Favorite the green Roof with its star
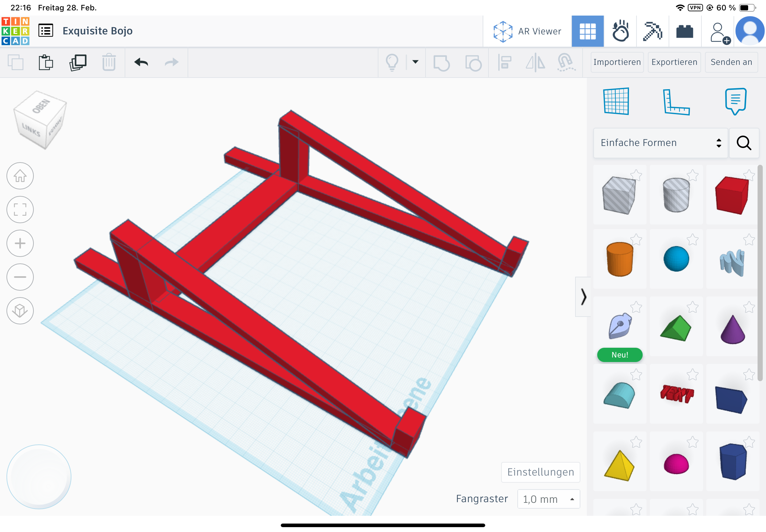The height and width of the screenshot is (532, 766). pos(693,307)
